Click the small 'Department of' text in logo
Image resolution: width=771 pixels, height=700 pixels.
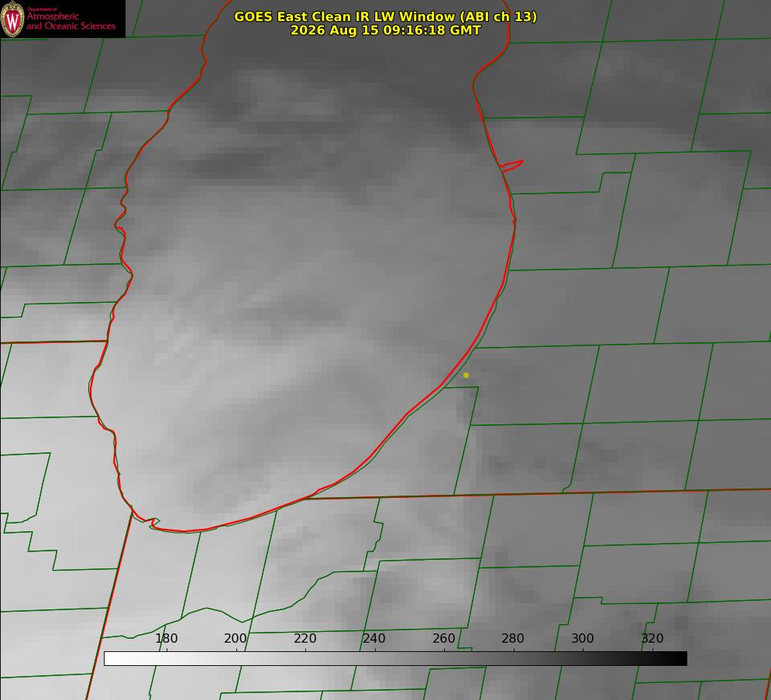tap(42, 9)
